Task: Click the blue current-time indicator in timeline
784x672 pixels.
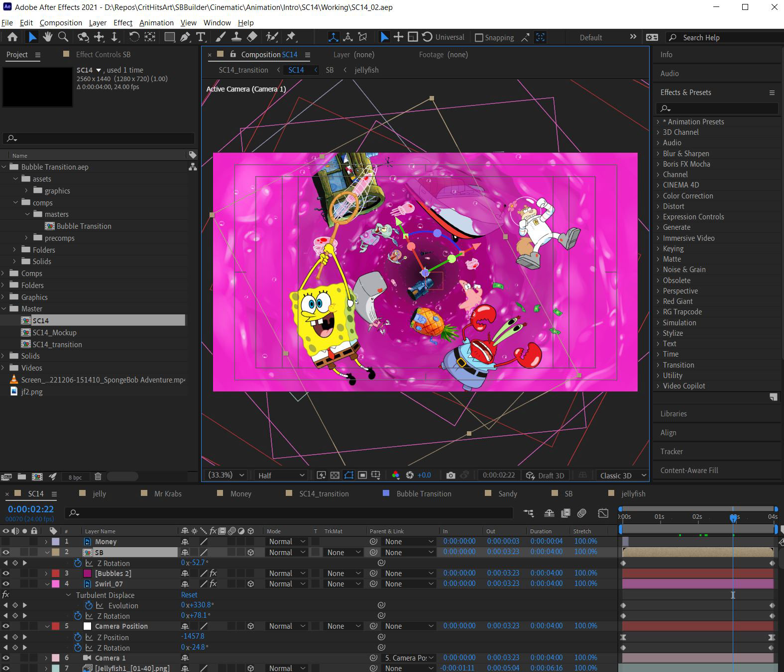Action: (x=733, y=517)
